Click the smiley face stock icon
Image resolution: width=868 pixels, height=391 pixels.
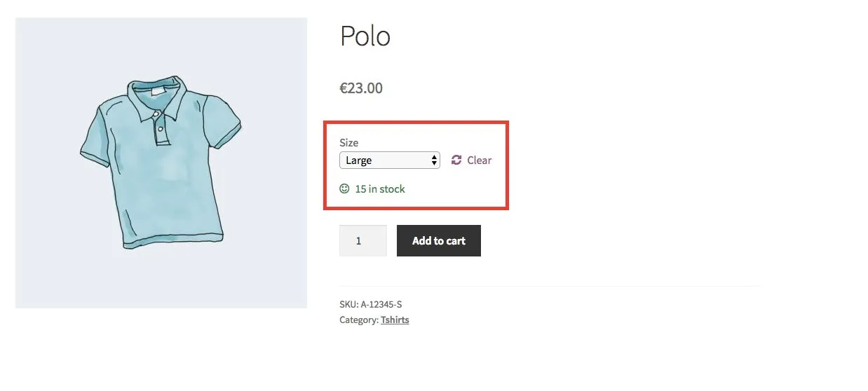coord(344,188)
